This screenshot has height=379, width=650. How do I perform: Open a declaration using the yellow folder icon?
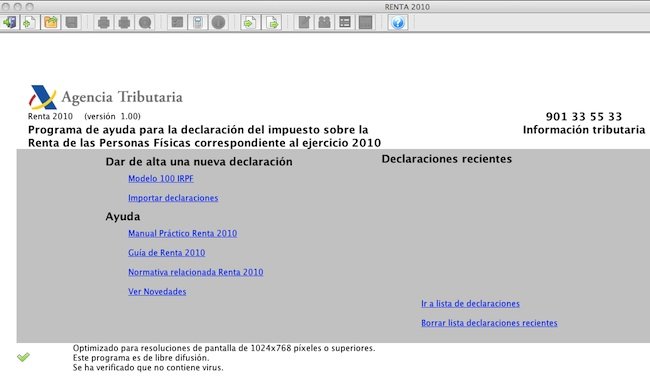coord(51,22)
